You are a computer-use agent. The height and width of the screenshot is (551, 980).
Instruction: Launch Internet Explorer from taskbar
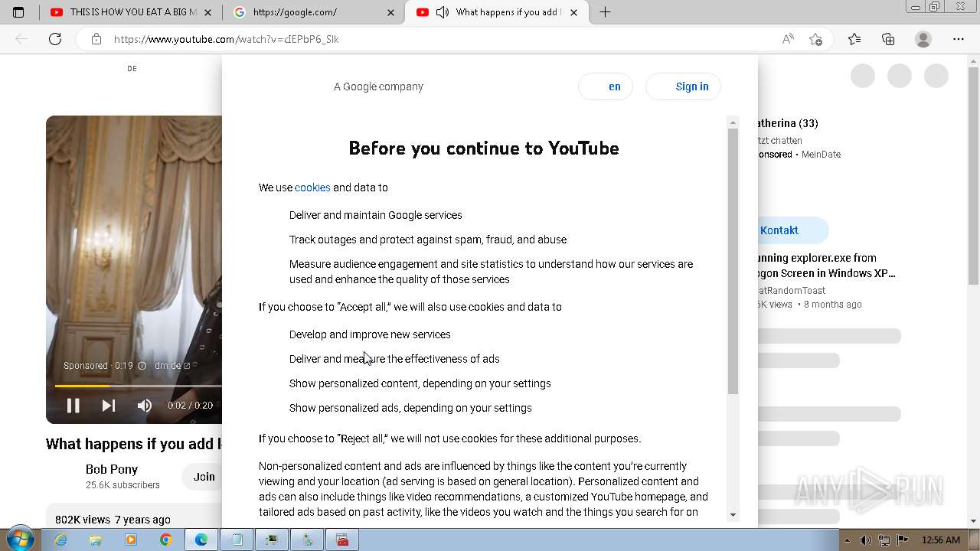click(x=60, y=540)
